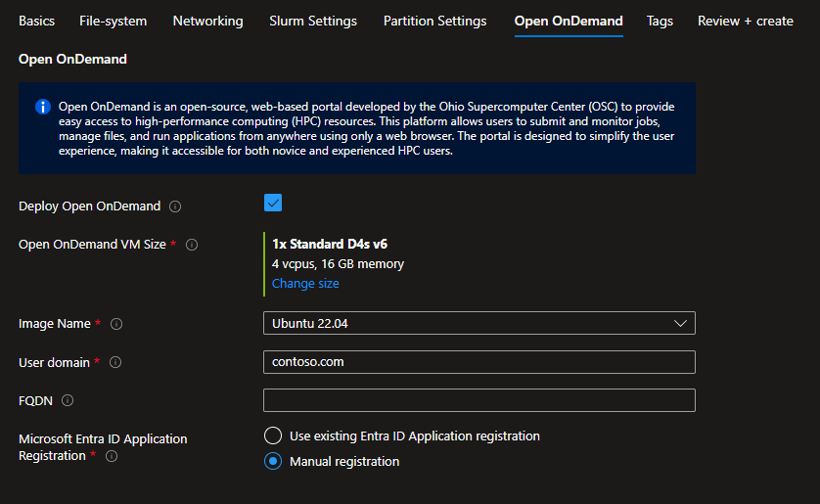Viewport: 820px width, 504px height.
Task: Click the User domain text field
Action: coord(478,362)
